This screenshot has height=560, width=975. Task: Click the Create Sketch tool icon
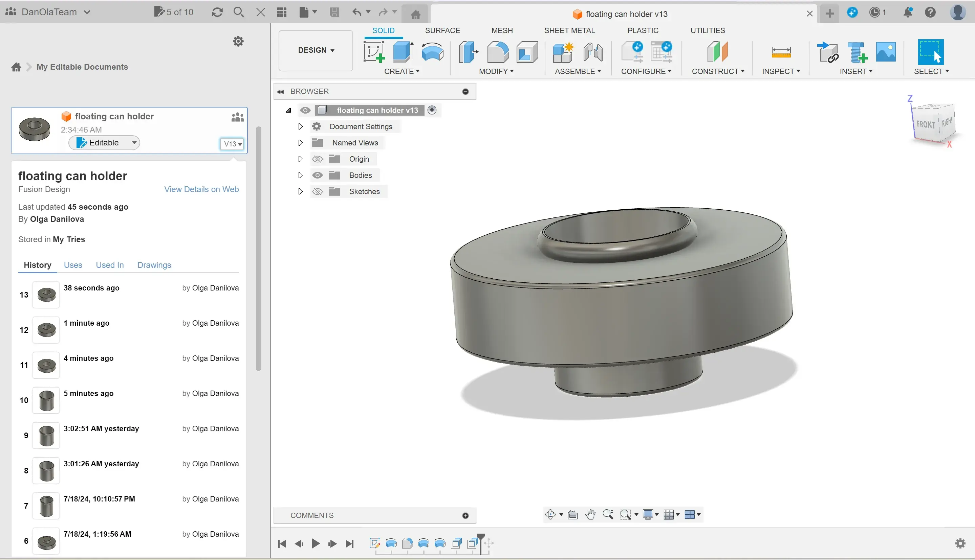point(374,52)
